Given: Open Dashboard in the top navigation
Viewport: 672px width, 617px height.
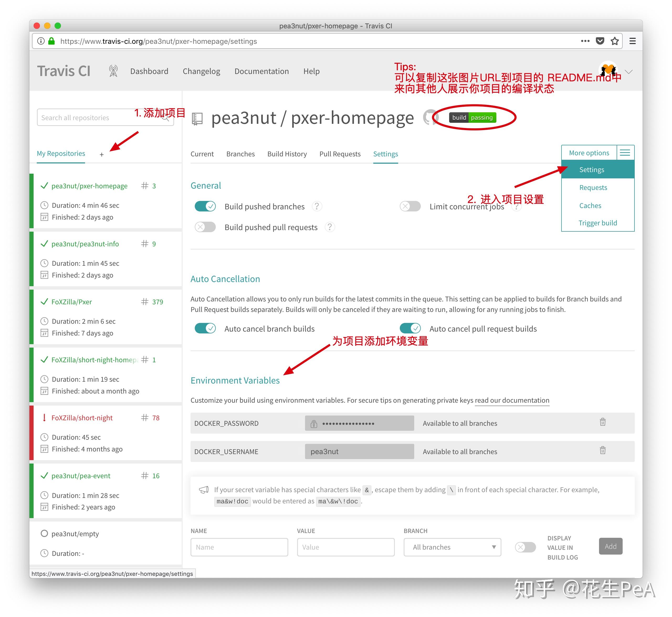Looking at the screenshot, I should (149, 71).
